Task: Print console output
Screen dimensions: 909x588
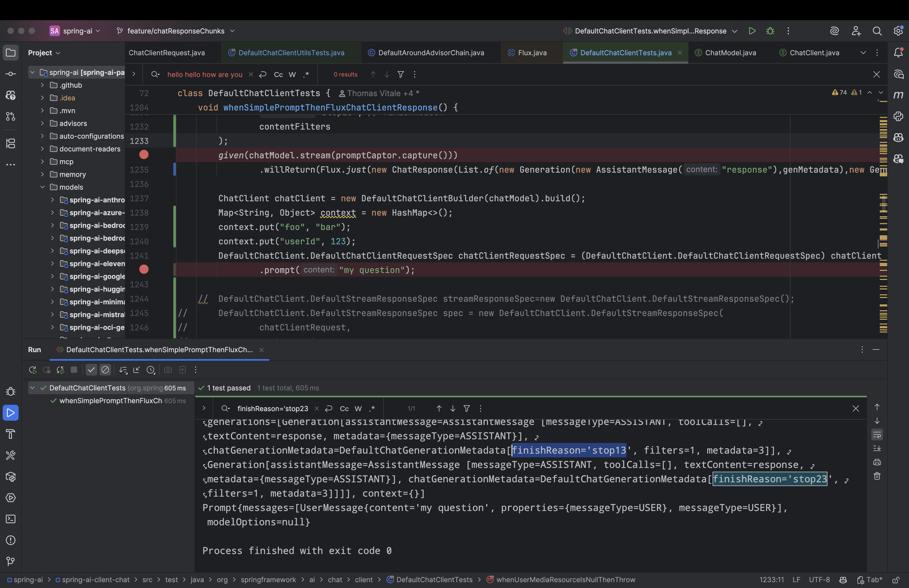Action: tap(877, 462)
